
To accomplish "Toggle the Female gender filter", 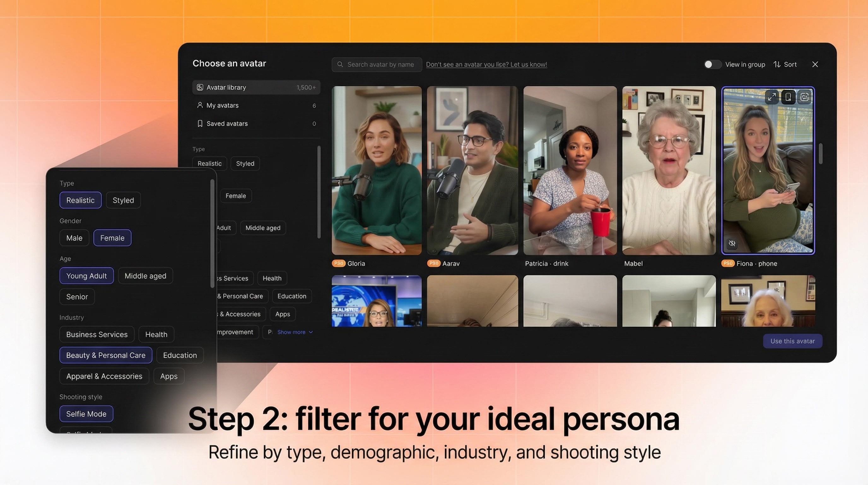I will point(112,238).
